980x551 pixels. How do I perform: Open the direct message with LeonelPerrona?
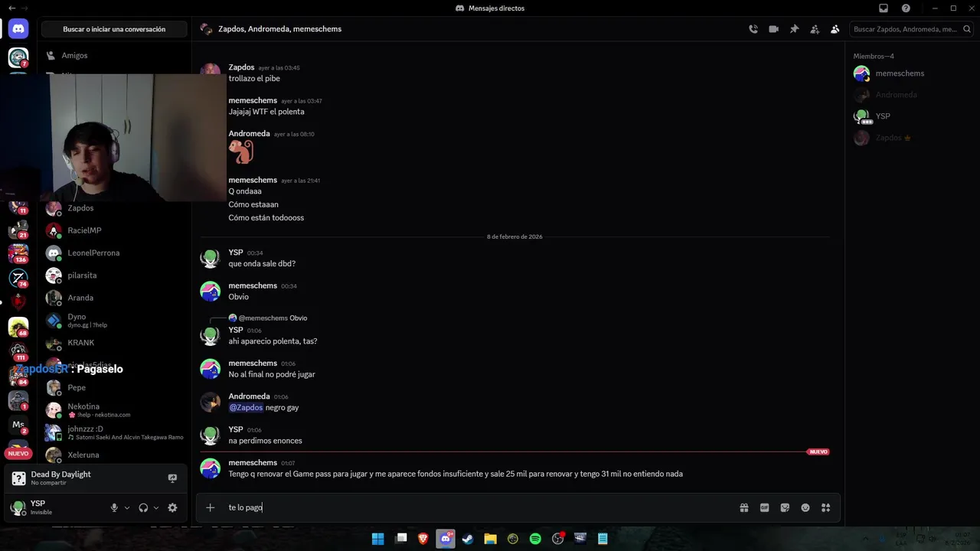click(115, 253)
